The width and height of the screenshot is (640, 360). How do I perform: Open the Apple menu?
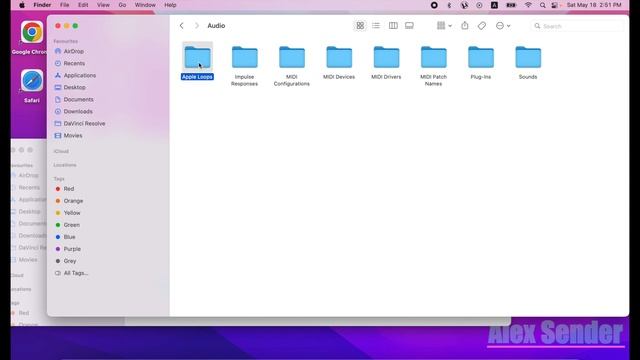click(22, 5)
